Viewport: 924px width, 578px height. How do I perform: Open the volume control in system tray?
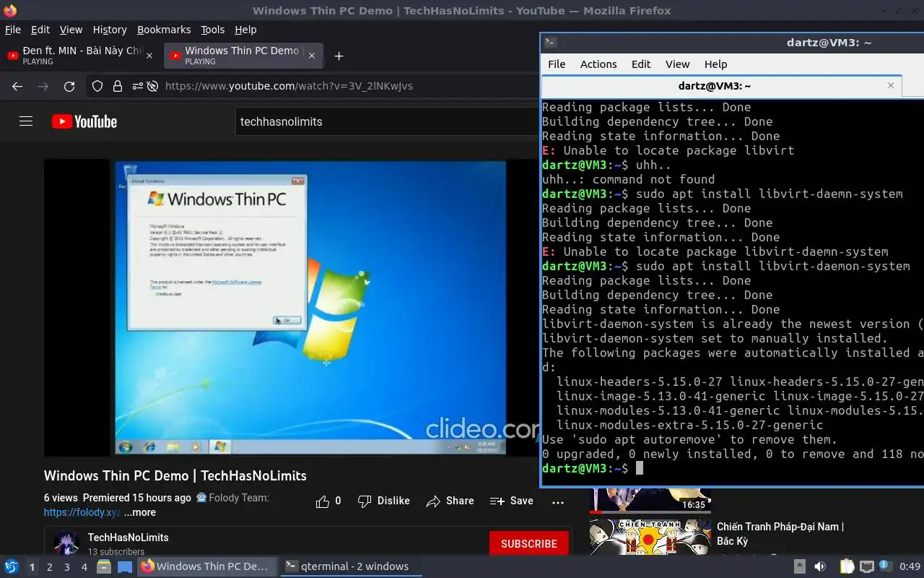point(820,566)
